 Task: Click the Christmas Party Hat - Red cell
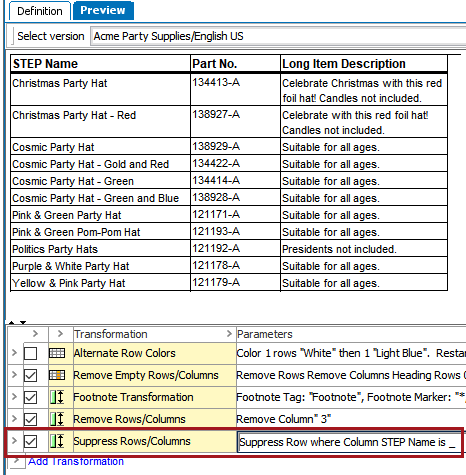tap(100, 122)
